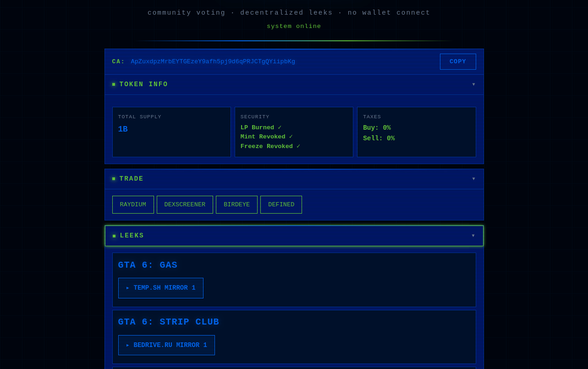Open the DEXSCREENER trade link
Screen dimensions: 588x369
(185, 204)
